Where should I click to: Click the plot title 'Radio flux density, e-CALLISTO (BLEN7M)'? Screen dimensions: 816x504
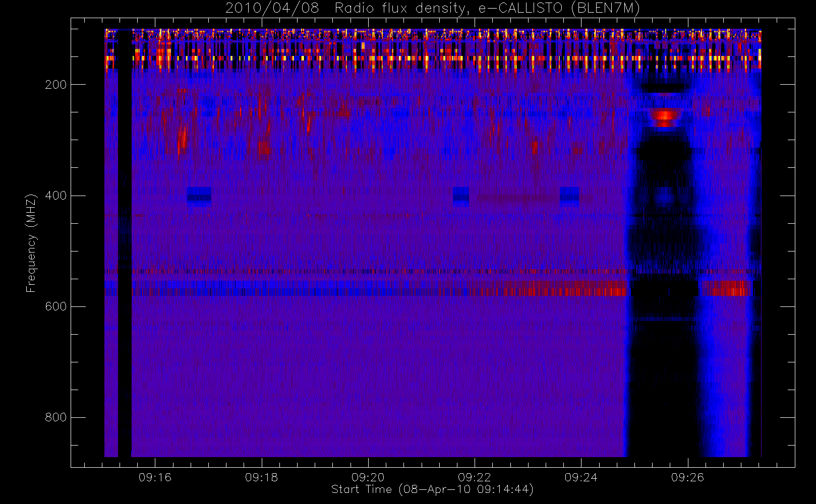pyautogui.click(x=487, y=9)
